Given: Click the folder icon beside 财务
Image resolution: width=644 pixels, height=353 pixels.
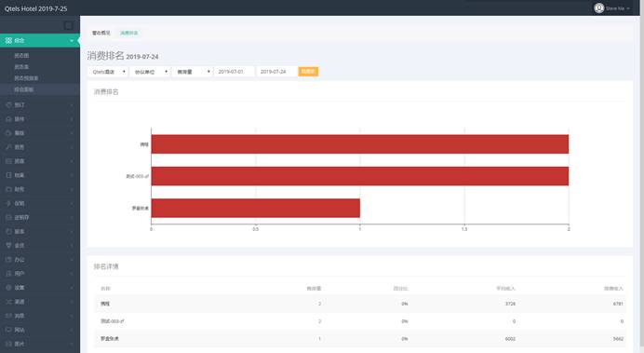Looking at the screenshot, I should 8,189.
